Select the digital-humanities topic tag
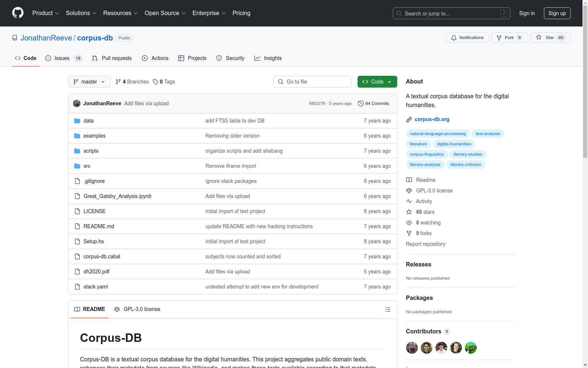 tap(454, 144)
